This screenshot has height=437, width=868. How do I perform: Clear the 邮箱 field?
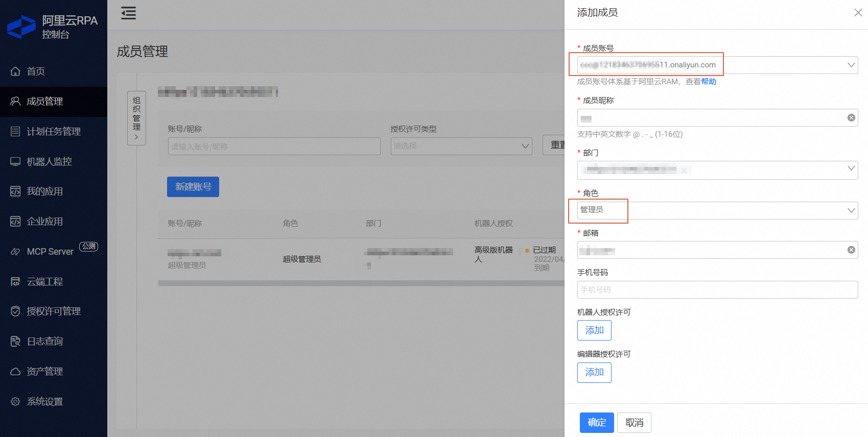[851, 250]
